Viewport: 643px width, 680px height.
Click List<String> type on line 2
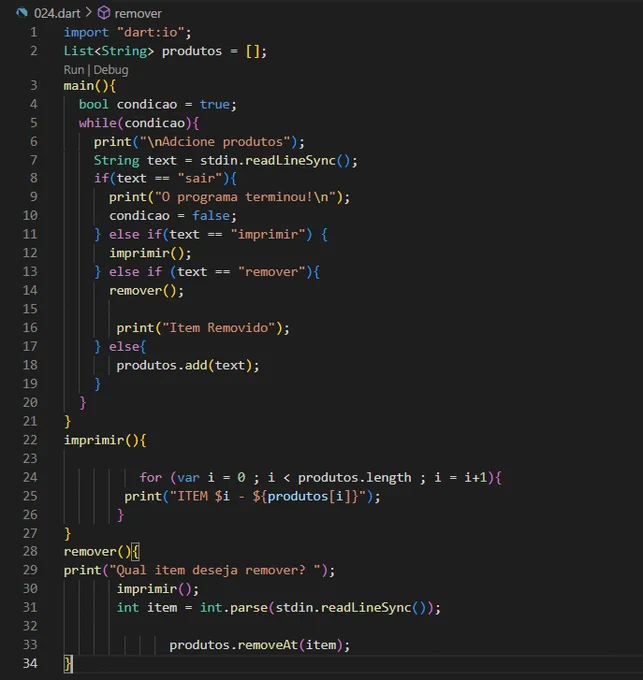click(108, 51)
